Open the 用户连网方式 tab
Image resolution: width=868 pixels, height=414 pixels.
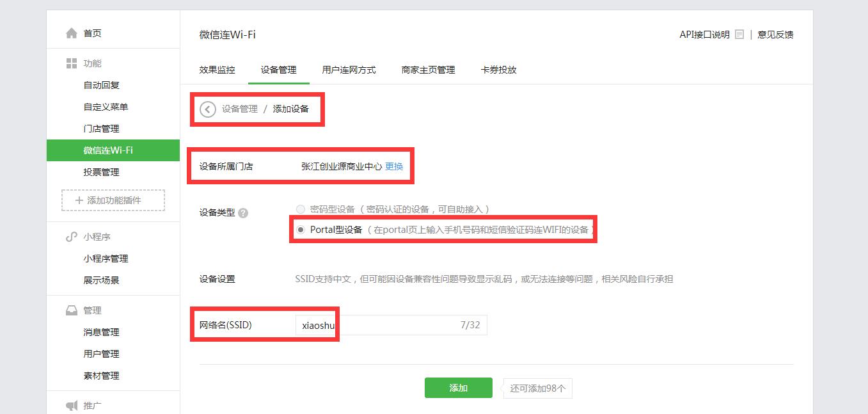(349, 70)
